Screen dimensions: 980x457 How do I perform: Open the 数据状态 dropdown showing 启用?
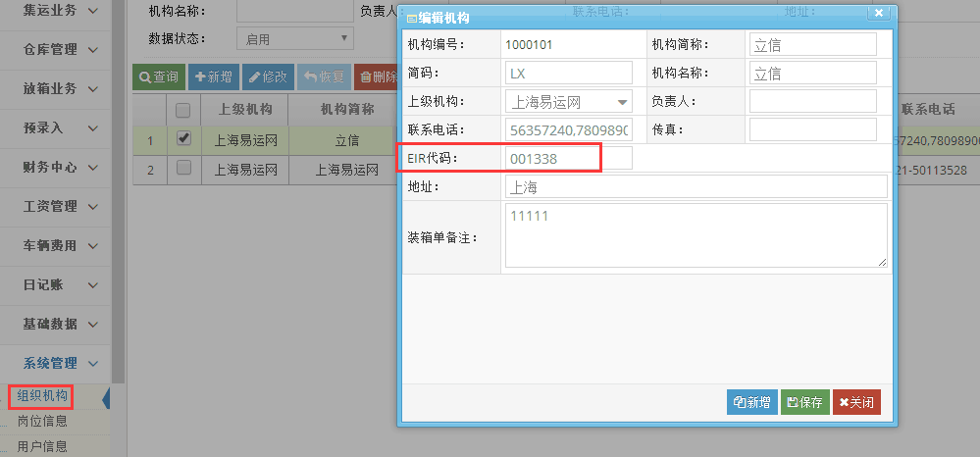pos(294,39)
